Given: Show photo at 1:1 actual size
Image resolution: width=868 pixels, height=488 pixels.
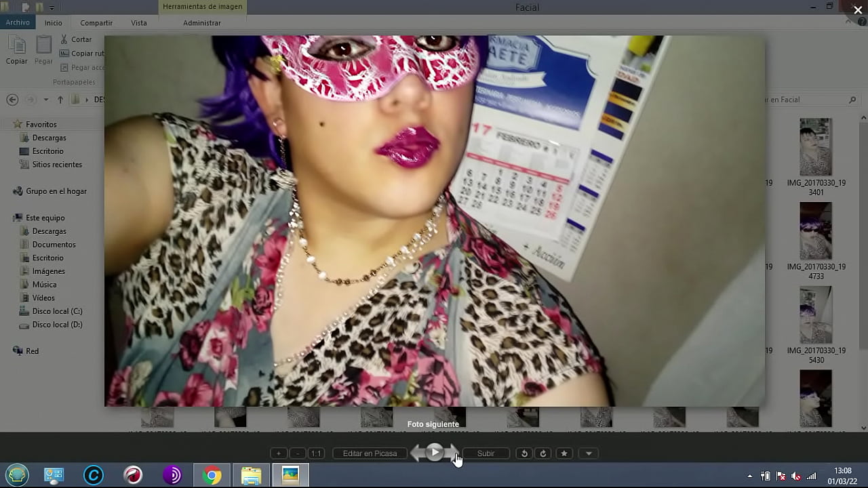Looking at the screenshot, I should click(x=316, y=453).
